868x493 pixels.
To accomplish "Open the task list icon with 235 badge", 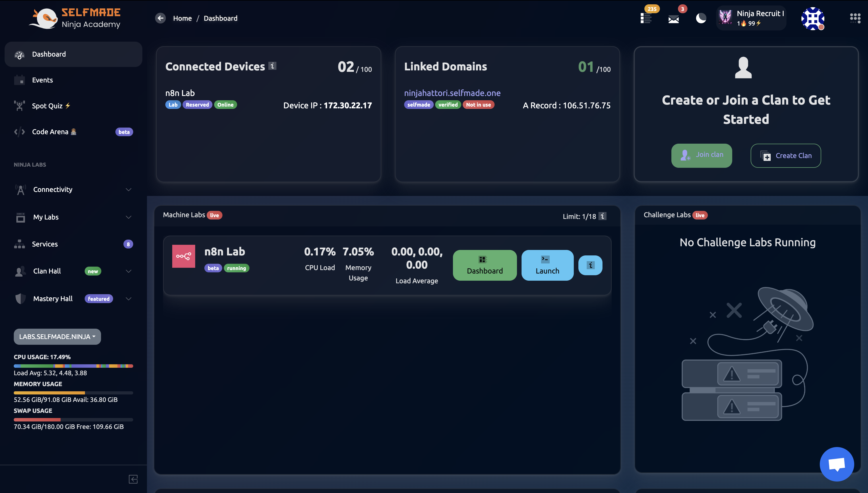I will (x=646, y=18).
